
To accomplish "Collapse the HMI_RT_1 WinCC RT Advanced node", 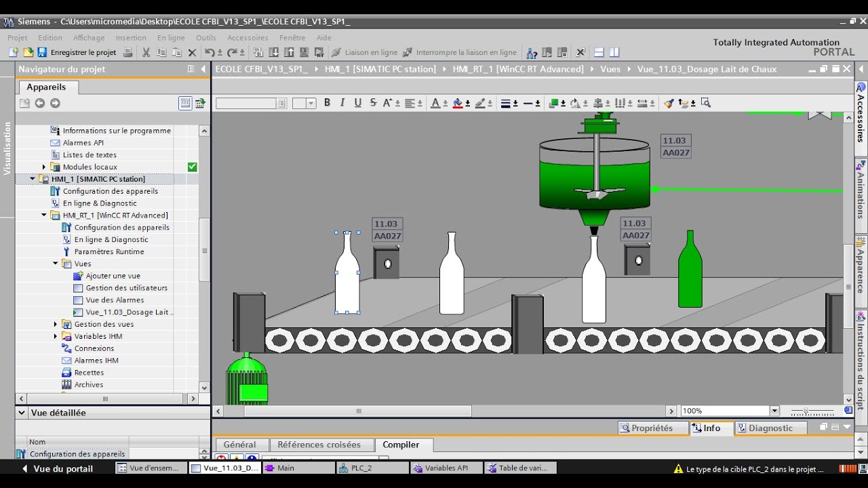I will pos(43,216).
